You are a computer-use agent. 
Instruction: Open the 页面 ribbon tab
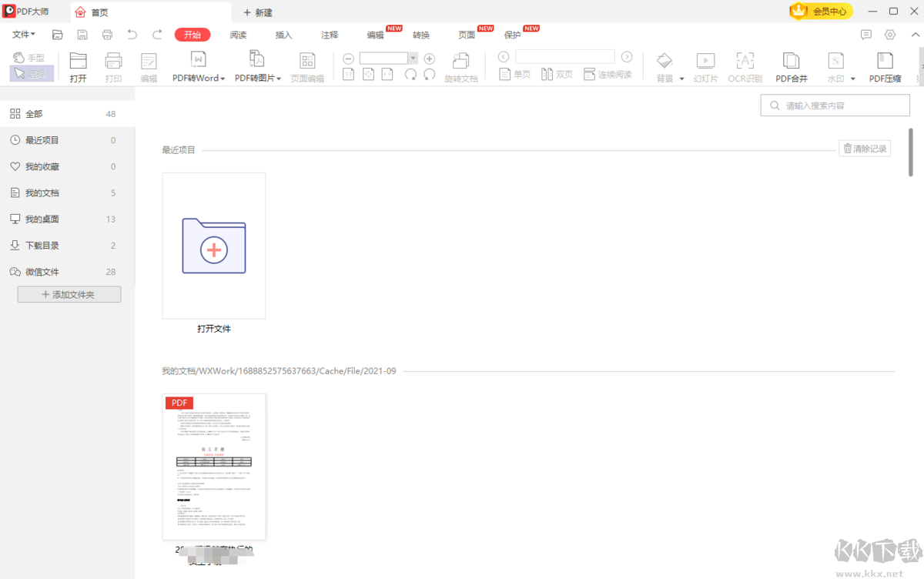tap(467, 35)
